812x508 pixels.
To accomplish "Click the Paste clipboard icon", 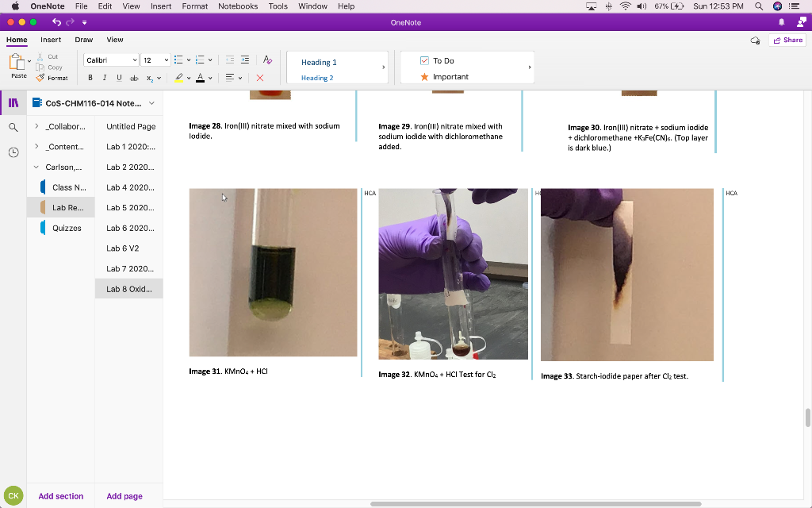I will [x=17, y=62].
